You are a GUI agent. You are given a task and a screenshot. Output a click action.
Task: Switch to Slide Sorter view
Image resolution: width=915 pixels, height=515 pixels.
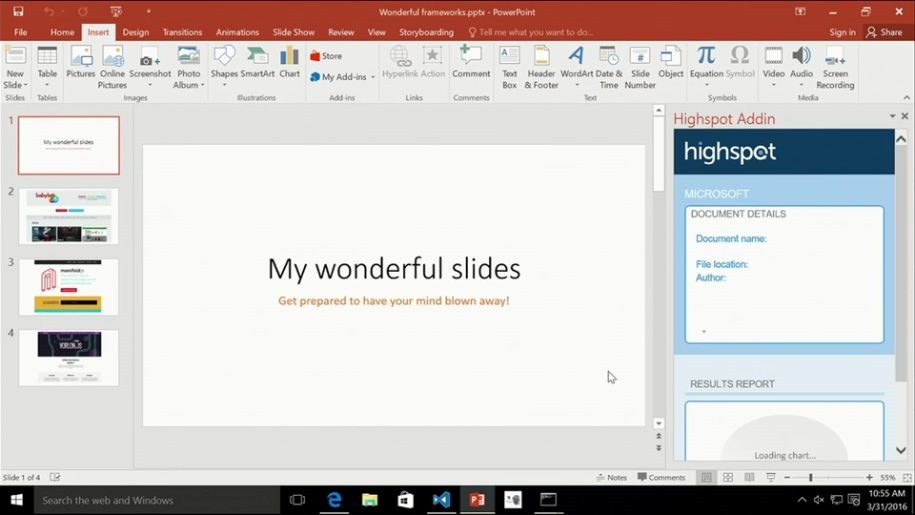pyautogui.click(x=728, y=478)
